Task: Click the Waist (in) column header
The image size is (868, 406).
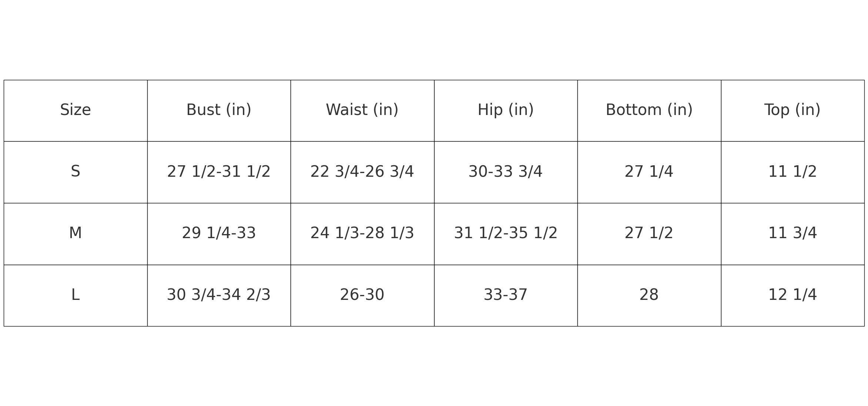Action: 362,110
